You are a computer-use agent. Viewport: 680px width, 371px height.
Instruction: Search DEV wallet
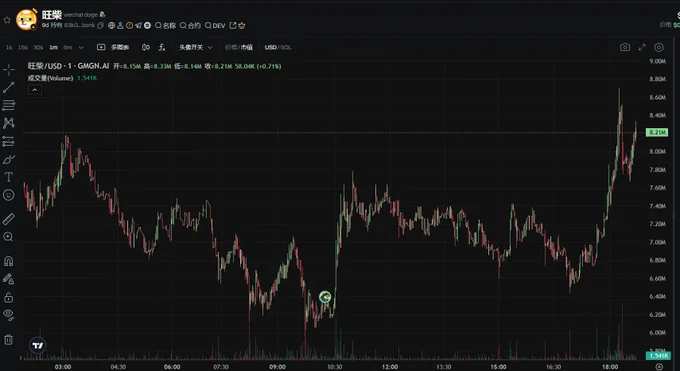(x=215, y=26)
